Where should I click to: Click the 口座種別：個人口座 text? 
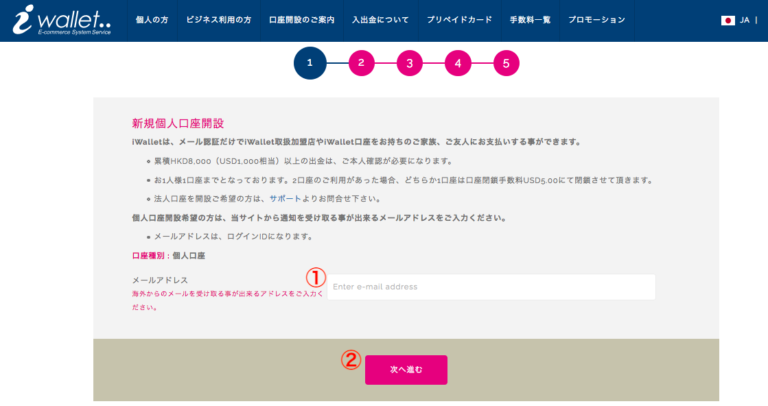point(168,256)
